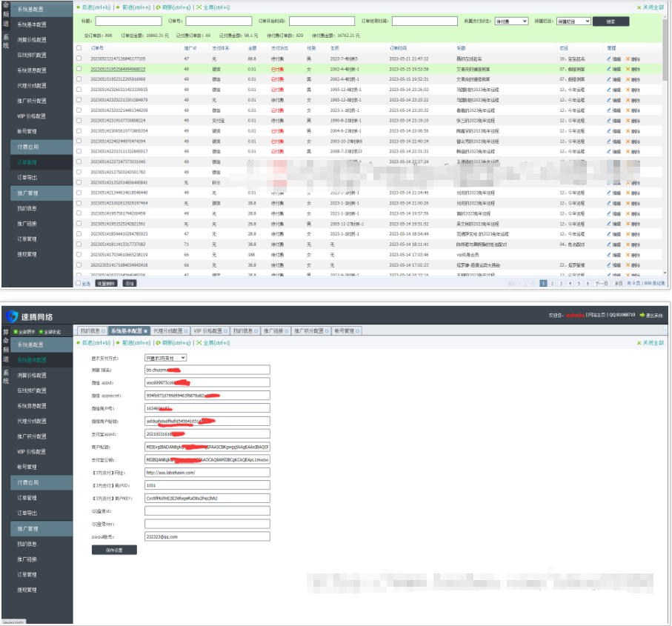Check the first order row checkbox
This screenshot has width=672, height=626.
click(79, 58)
